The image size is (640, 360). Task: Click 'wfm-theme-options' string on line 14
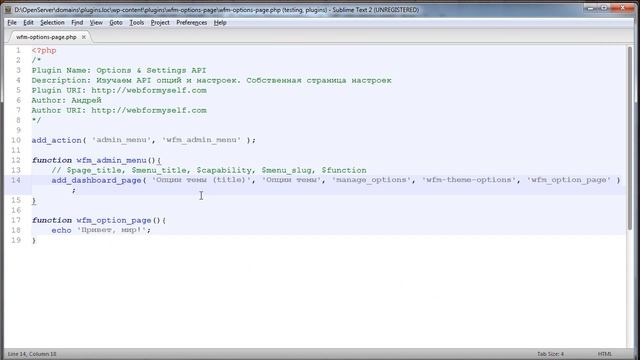pyautogui.click(x=469, y=180)
